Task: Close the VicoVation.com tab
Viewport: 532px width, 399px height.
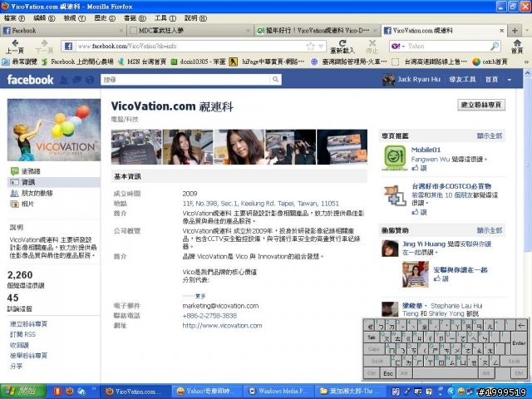Action: (501, 31)
